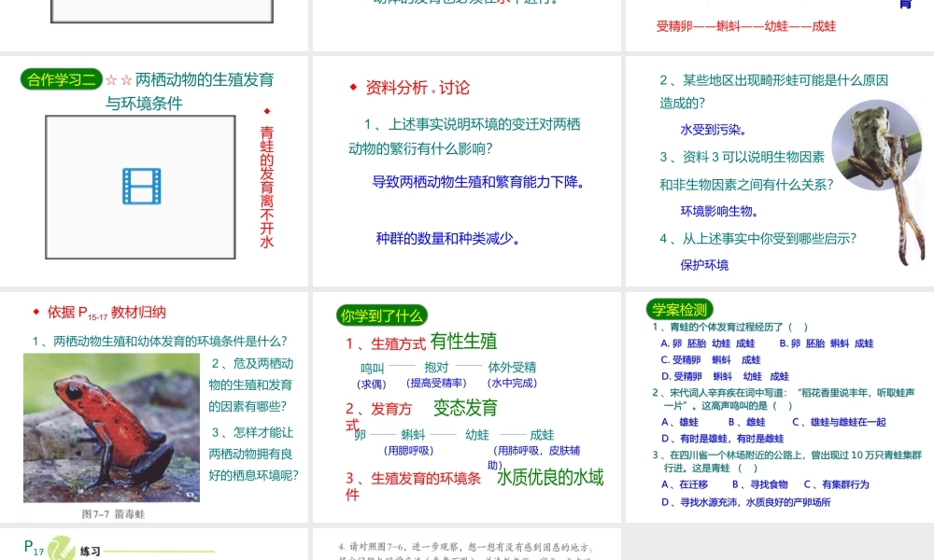Click the green text 有性生殖

coord(463,341)
